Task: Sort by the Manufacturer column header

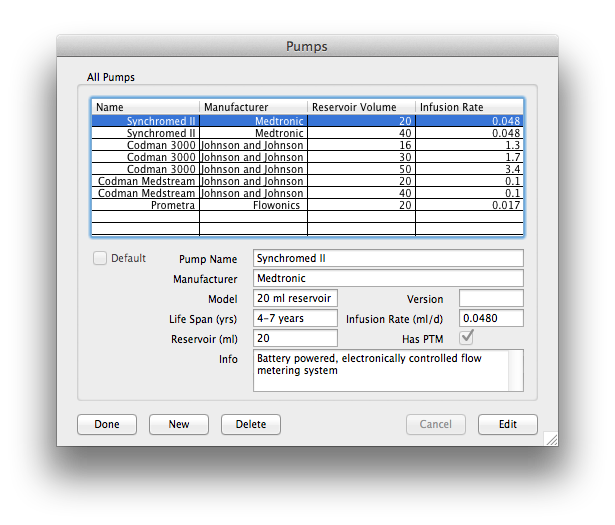Action: point(253,107)
